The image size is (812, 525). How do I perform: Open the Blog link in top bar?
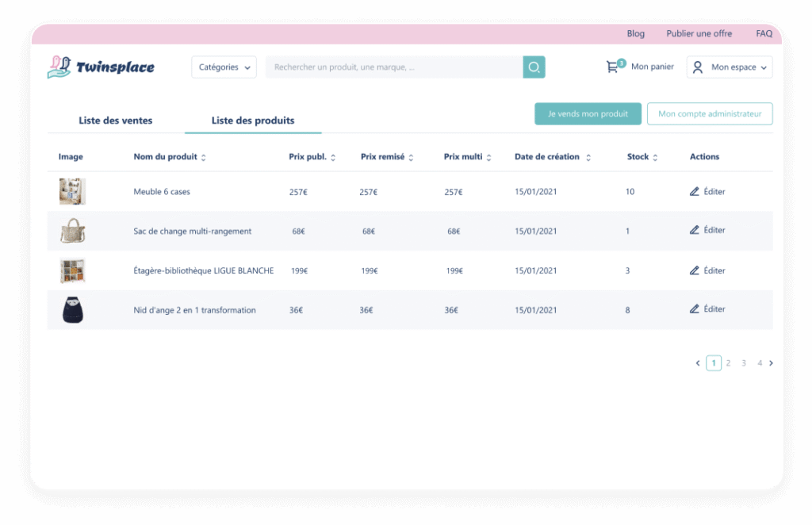(635, 34)
